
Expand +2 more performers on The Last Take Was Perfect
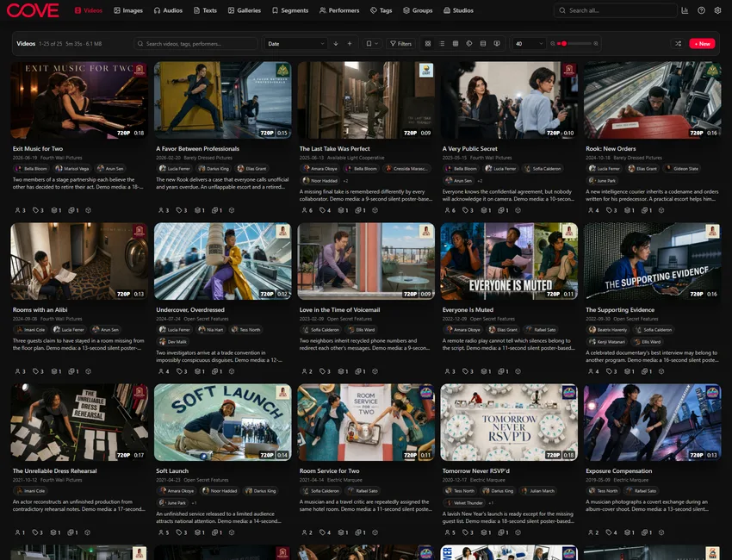pyautogui.click(x=345, y=181)
